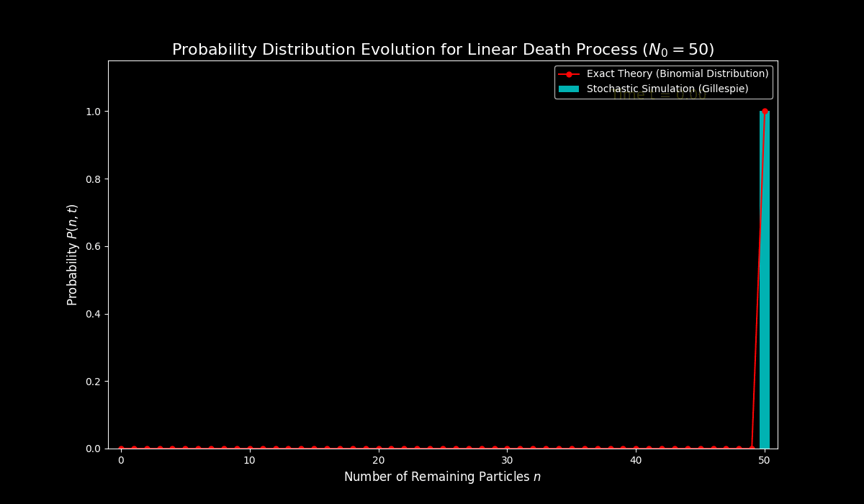Click the cyan bar at n = 50
864x504 pixels.
click(x=765, y=288)
